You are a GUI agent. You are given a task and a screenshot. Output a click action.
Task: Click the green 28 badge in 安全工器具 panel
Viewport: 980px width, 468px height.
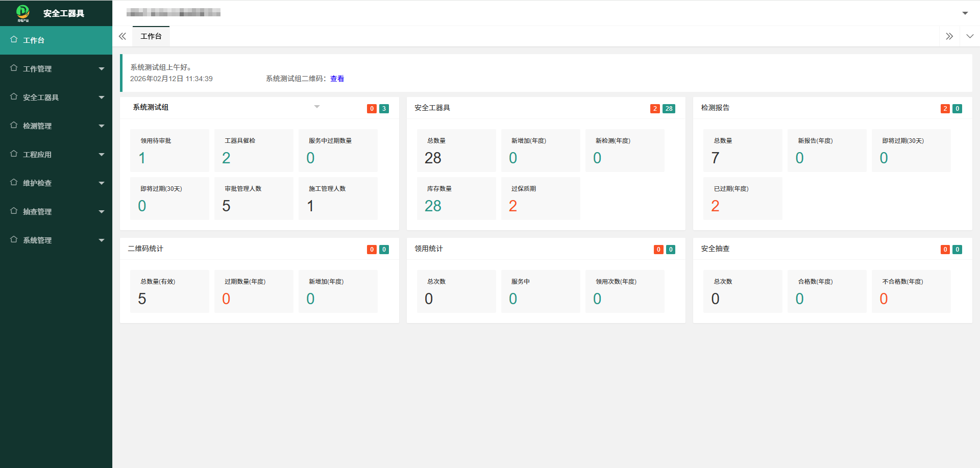(x=669, y=109)
